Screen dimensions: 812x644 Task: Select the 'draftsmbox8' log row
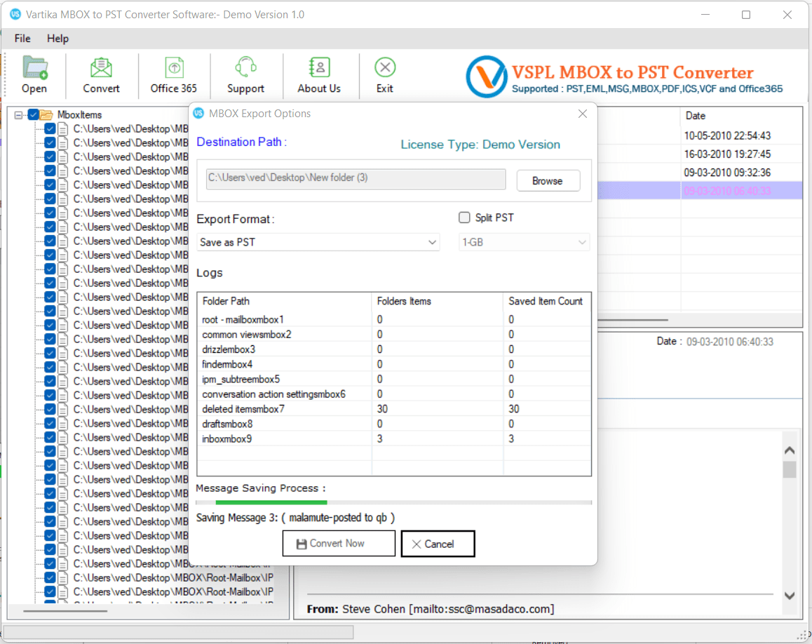tap(393, 424)
